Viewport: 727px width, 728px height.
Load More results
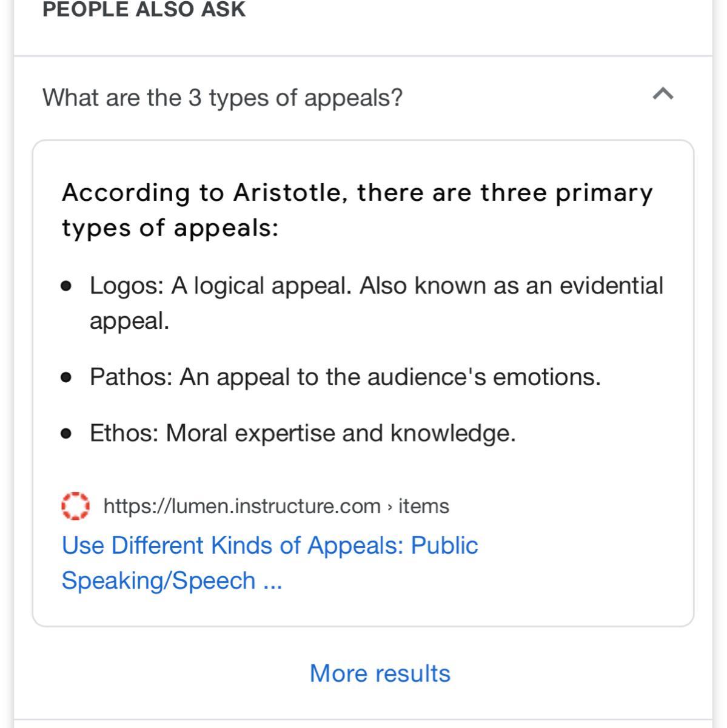(380, 673)
